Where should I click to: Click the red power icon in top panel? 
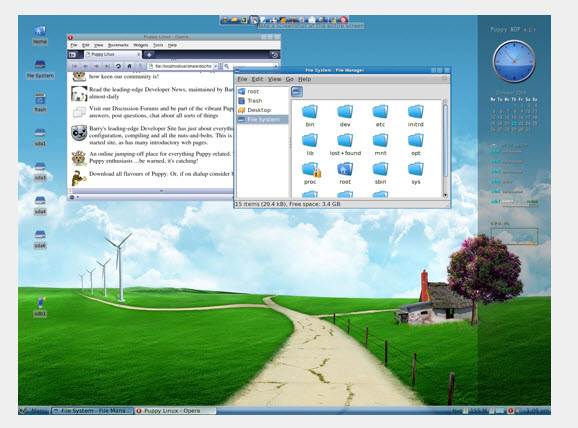click(x=343, y=20)
